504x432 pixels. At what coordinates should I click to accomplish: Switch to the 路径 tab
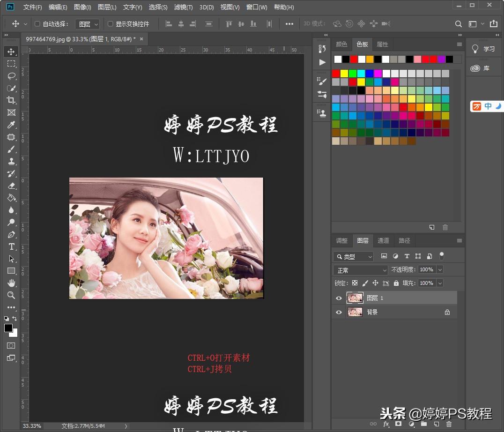point(404,240)
